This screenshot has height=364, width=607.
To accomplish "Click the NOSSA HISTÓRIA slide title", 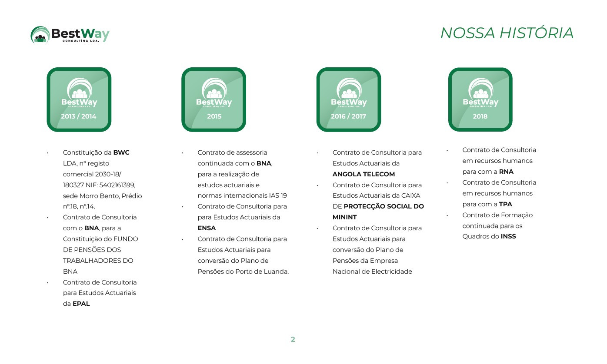I will click(x=507, y=33).
